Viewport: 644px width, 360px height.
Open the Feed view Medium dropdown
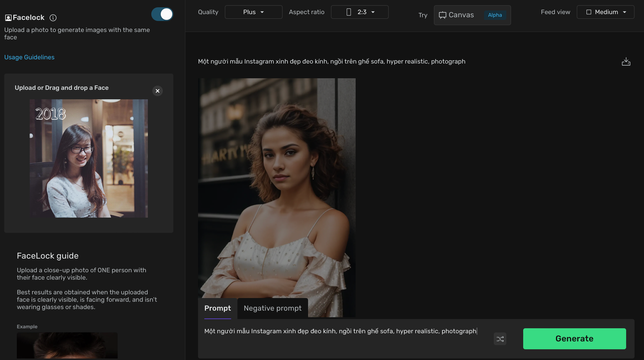click(x=605, y=12)
